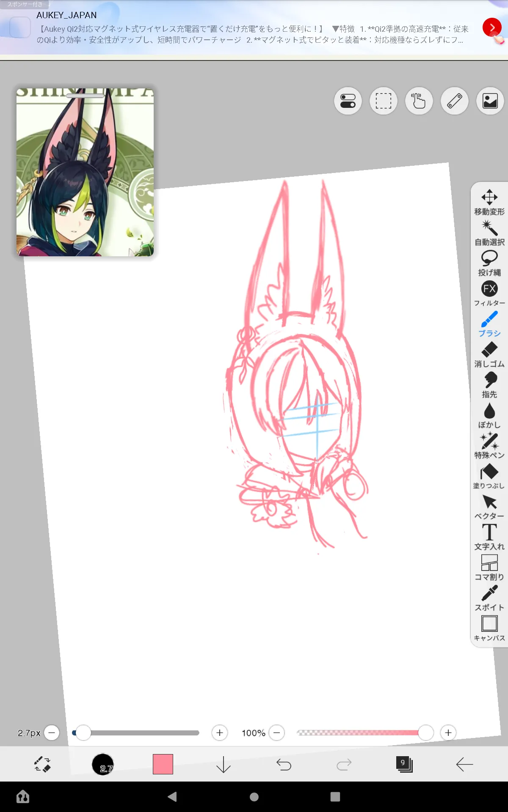Select the Lasso tool (投げ縄)
Screen dimensions: 508x812
click(489, 263)
